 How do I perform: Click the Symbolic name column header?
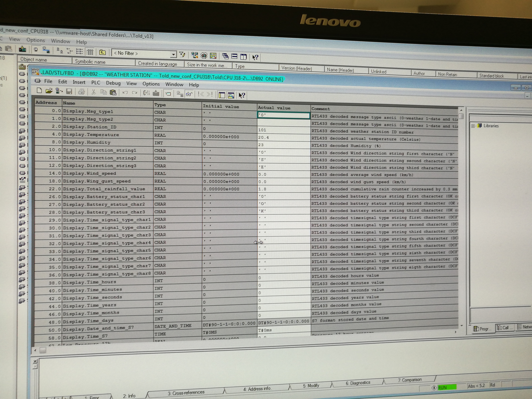(x=104, y=62)
